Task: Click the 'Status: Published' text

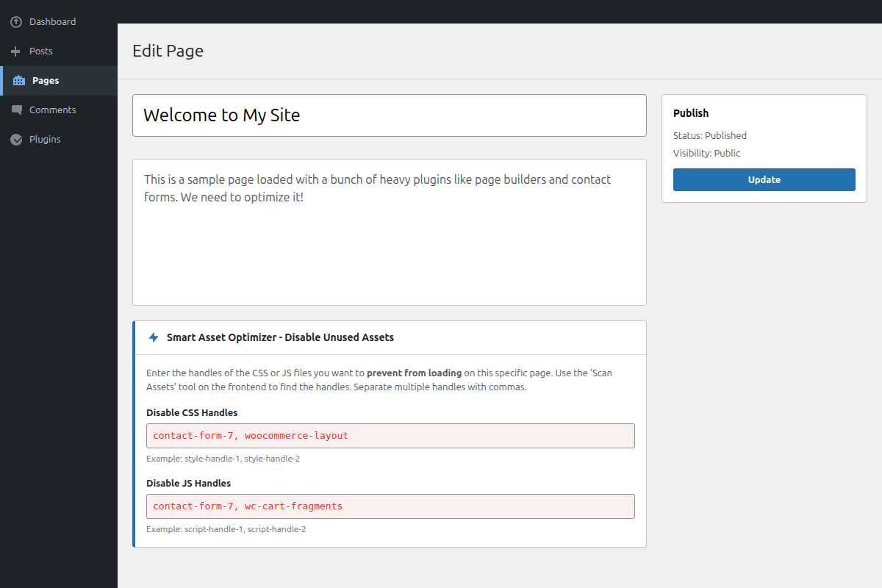Action: click(x=709, y=135)
